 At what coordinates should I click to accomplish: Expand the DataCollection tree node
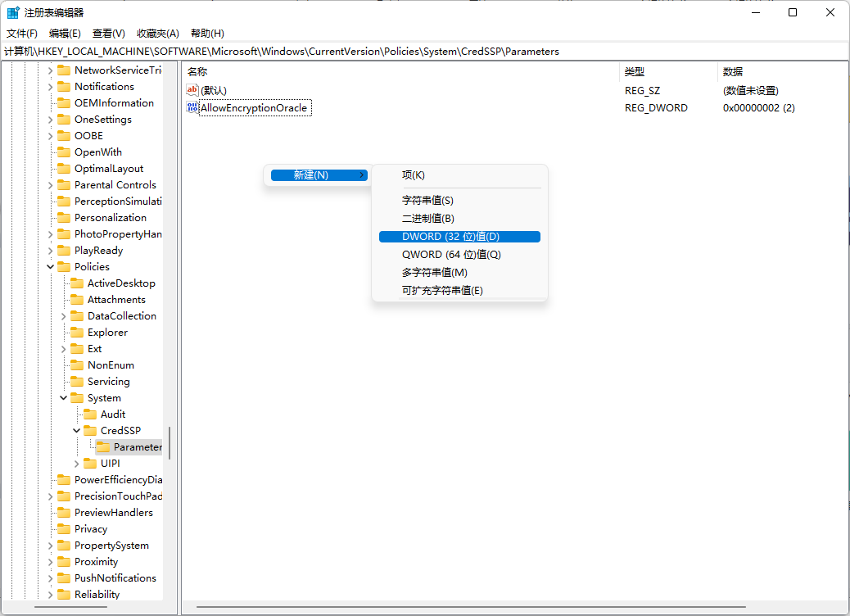point(63,316)
